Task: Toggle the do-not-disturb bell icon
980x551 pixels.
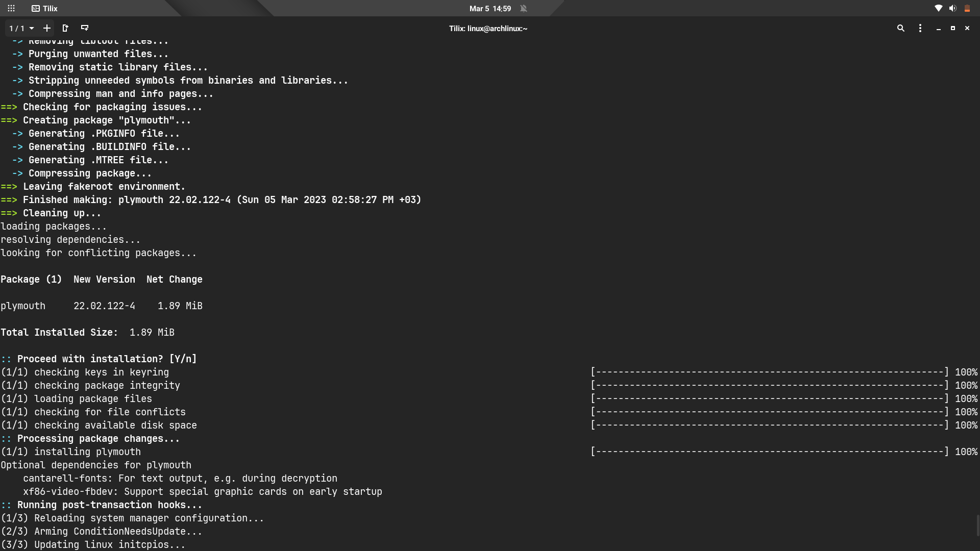Action: pyautogui.click(x=523, y=8)
